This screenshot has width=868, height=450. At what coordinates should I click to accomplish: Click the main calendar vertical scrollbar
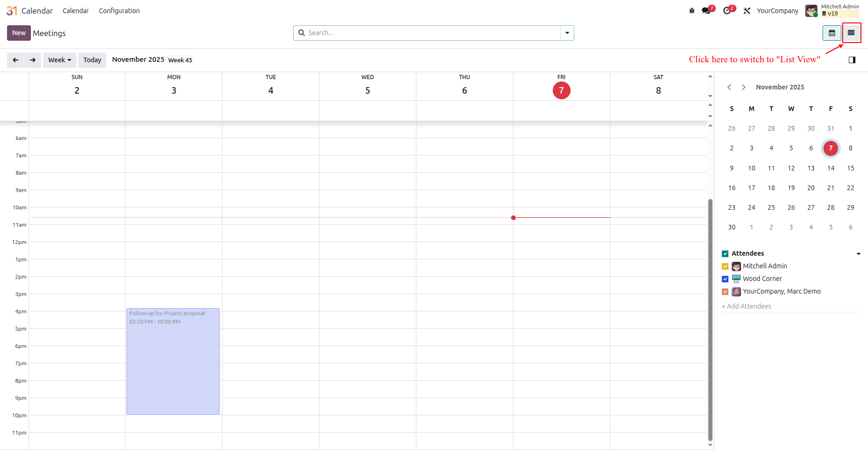(710, 320)
